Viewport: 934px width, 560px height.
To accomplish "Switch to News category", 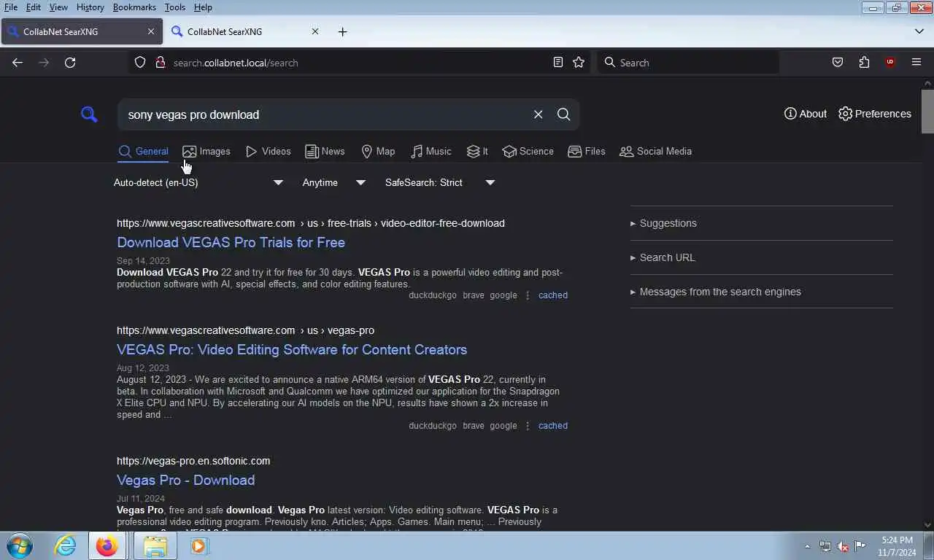I will pyautogui.click(x=325, y=151).
